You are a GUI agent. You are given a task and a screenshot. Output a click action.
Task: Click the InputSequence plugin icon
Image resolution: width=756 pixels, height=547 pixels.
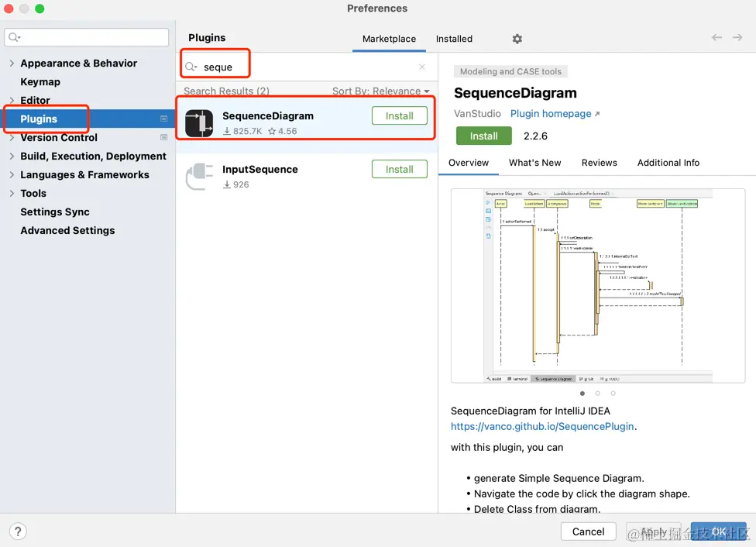[199, 177]
